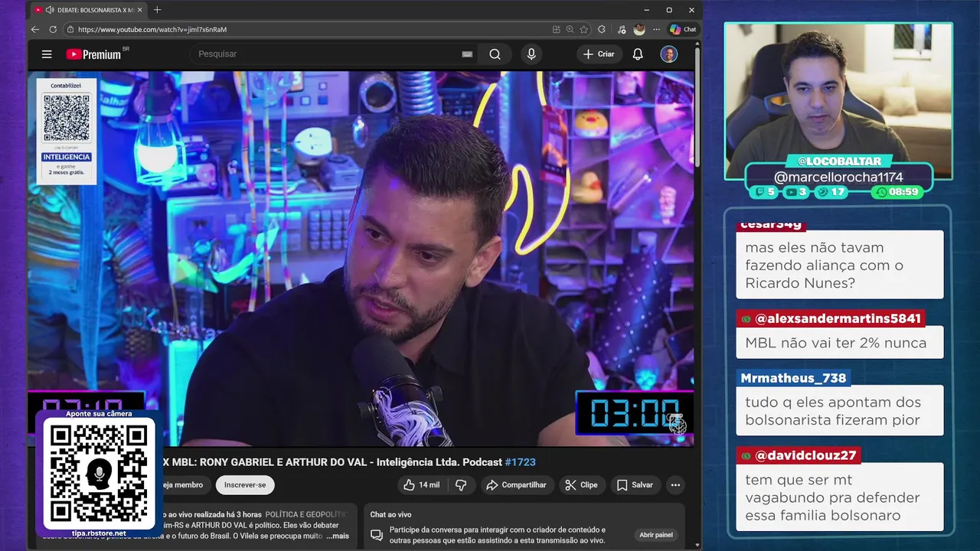Click the counter badge showing 17
980x551 pixels.
pos(831,192)
